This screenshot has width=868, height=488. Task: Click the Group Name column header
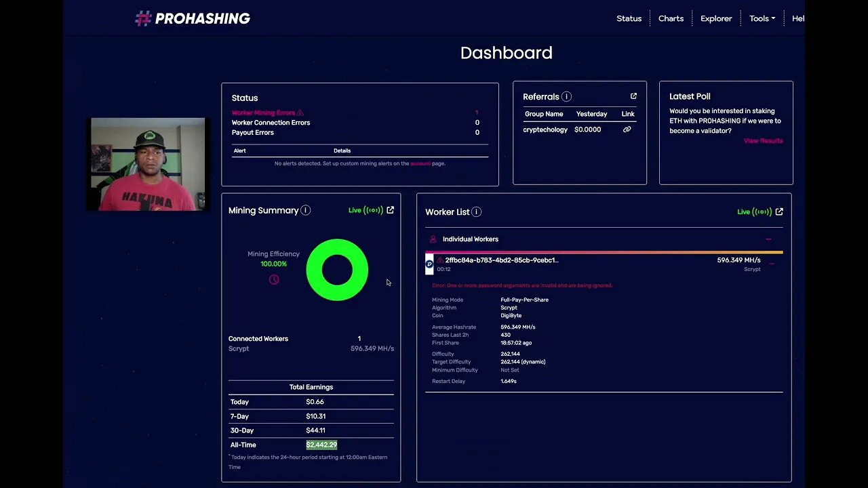tap(544, 114)
